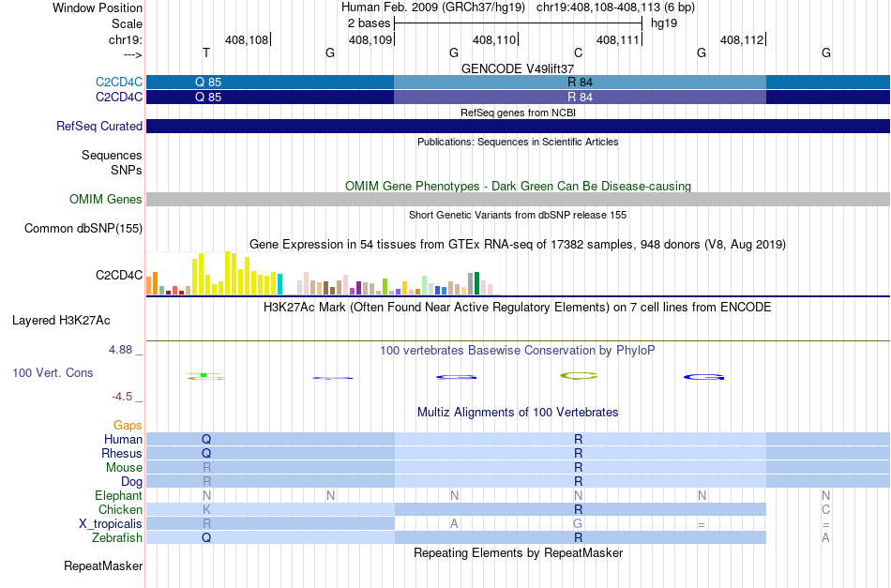Select the Zebrafish species label
This screenshot has width=891, height=588.
(x=117, y=537)
